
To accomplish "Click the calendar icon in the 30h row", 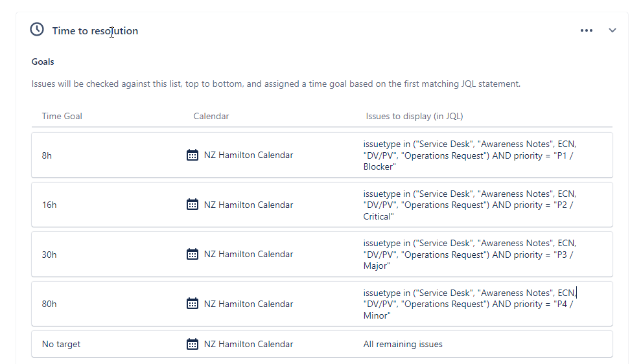I will coord(192,254).
